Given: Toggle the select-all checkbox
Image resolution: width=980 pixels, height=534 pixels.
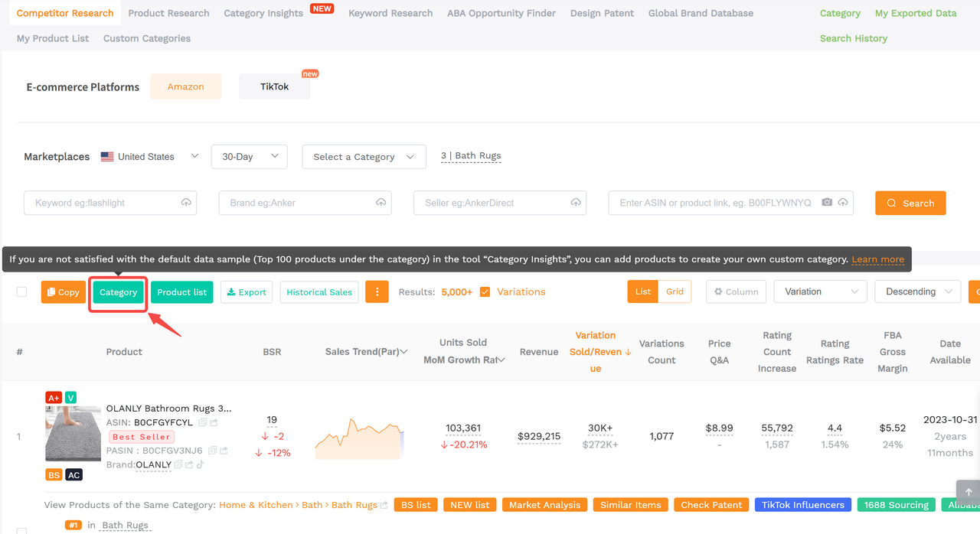Looking at the screenshot, I should coord(21,291).
